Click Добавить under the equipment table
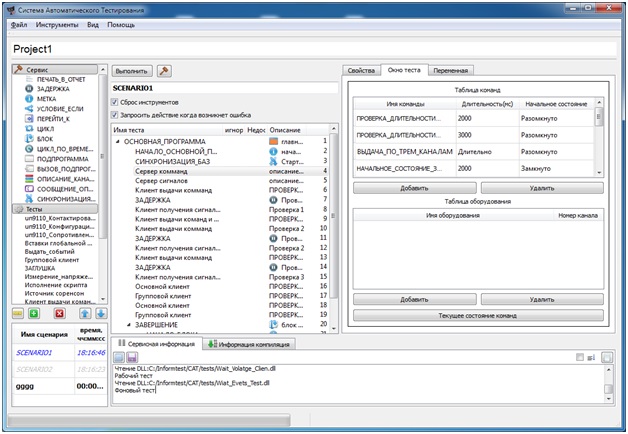Screen dimensions: 628x434 tap(415, 299)
